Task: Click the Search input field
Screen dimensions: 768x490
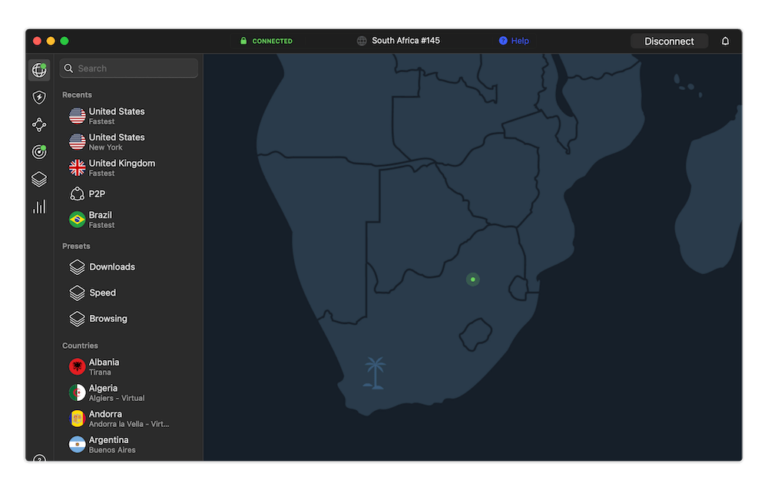Action: point(130,68)
